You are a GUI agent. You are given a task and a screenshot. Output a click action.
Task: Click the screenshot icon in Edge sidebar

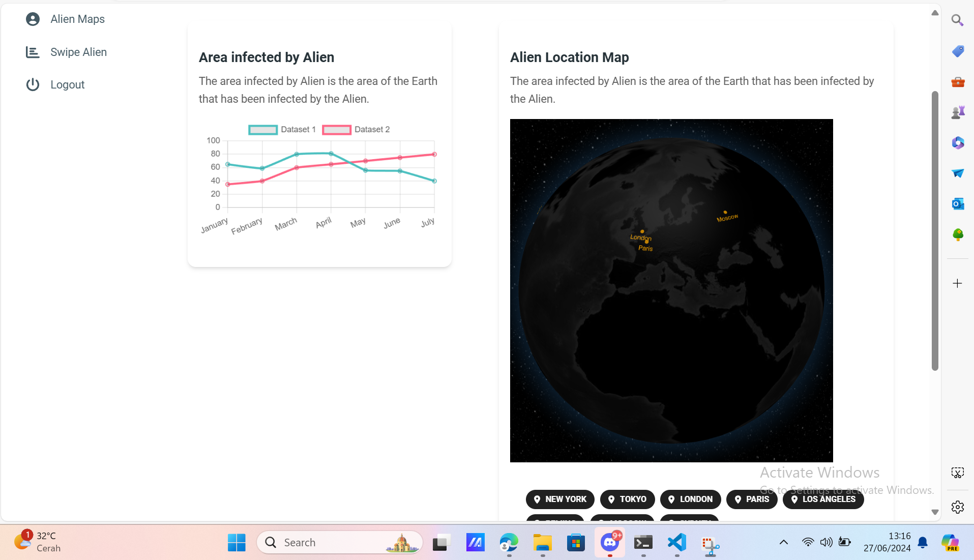(x=958, y=473)
